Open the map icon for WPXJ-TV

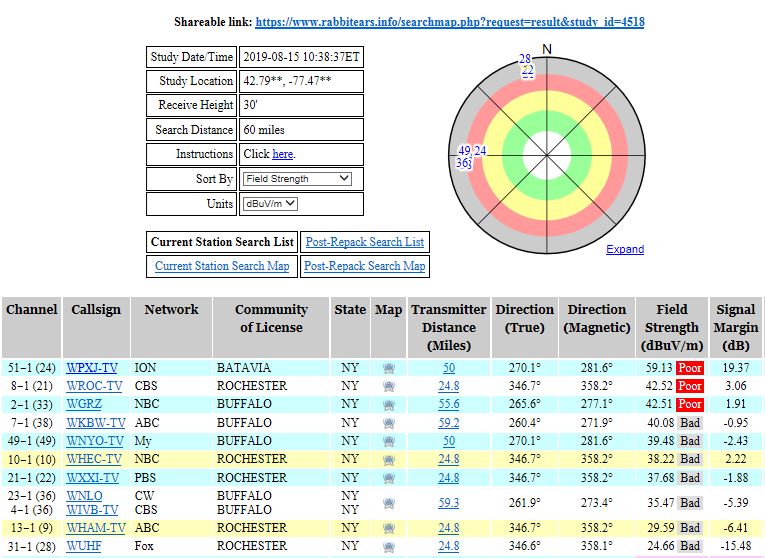coord(388,368)
